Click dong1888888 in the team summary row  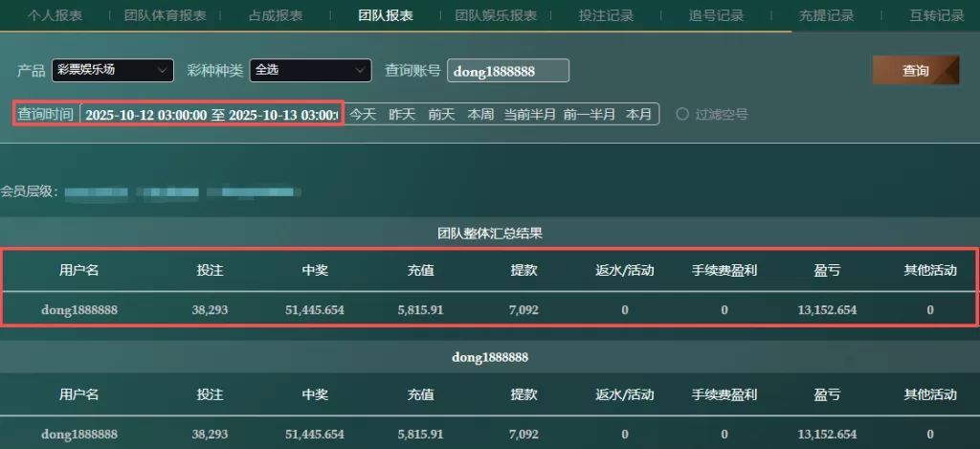click(x=79, y=309)
